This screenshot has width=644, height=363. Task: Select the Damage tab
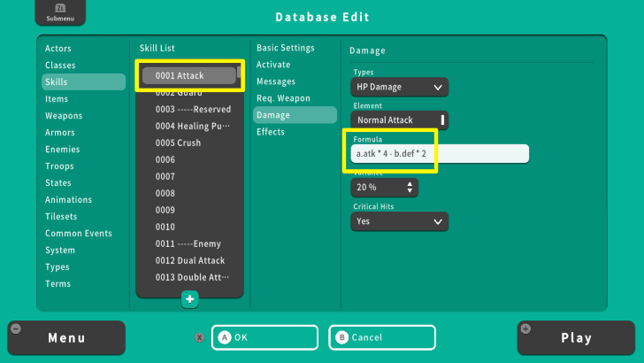[295, 115]
